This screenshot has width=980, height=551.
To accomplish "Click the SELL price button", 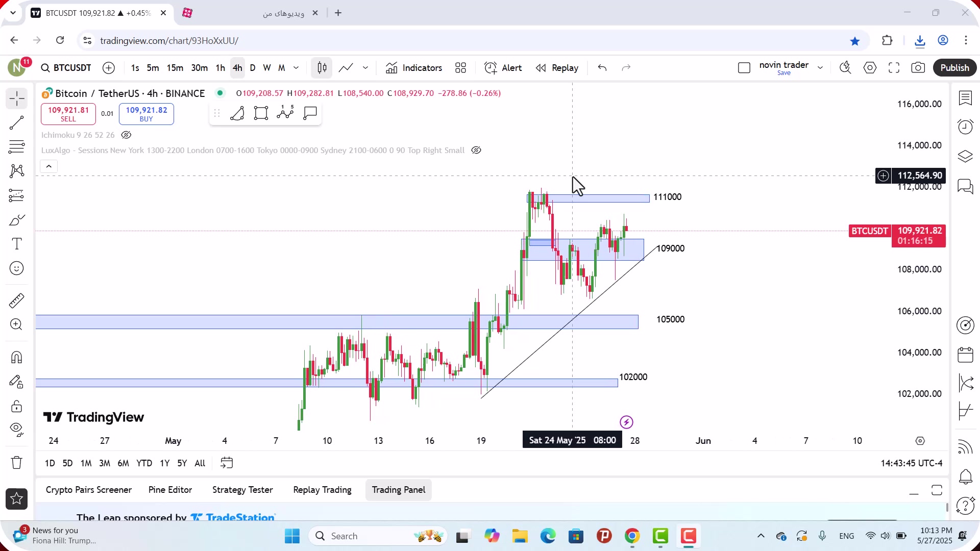I will tap(68, 114).
